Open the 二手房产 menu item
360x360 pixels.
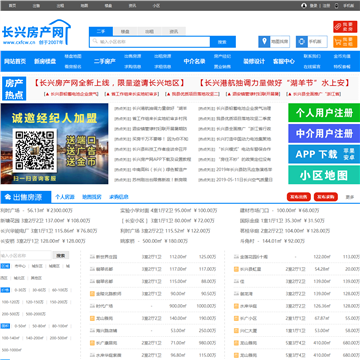(105, 61)
